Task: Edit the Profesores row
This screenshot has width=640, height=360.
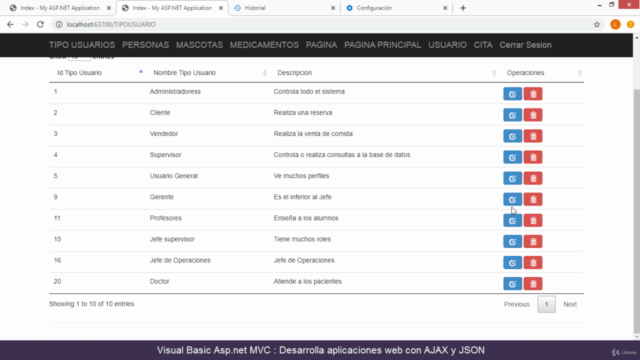Action: point(512,221)
